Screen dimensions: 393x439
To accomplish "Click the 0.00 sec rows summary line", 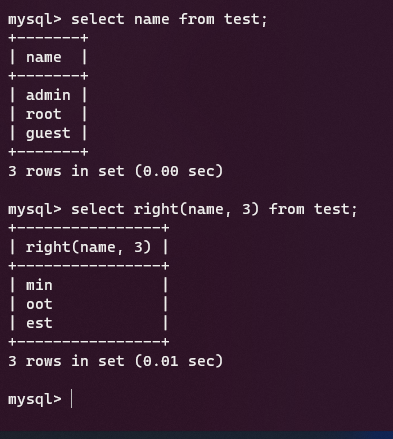I will pos(115,171).
